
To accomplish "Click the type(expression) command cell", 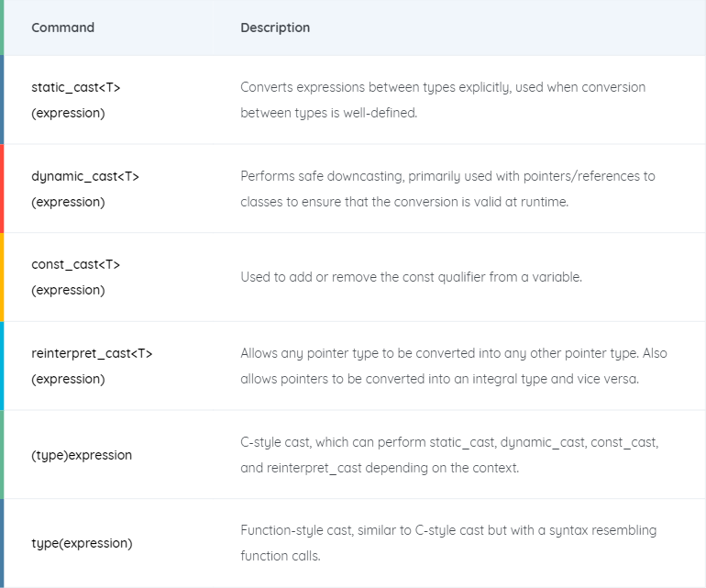I will [82, 543].
